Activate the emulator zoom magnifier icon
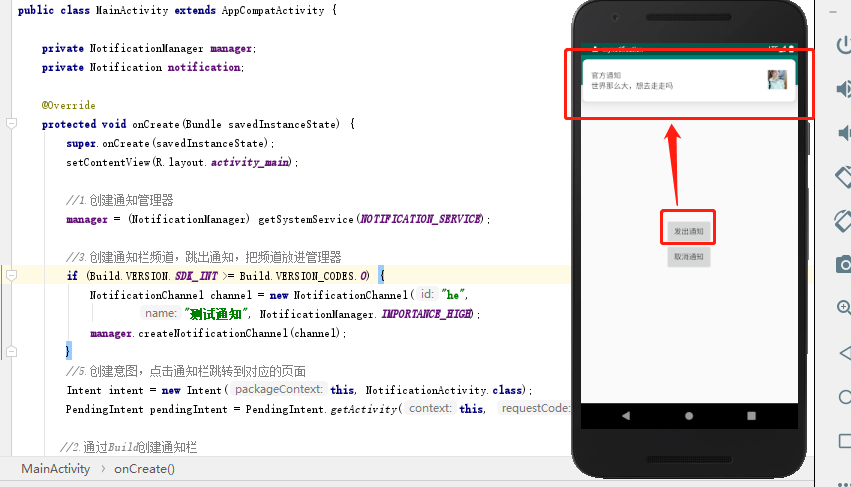Image resolution: width=851 pixels, height=487 pixels. click(x=844, y=308)
